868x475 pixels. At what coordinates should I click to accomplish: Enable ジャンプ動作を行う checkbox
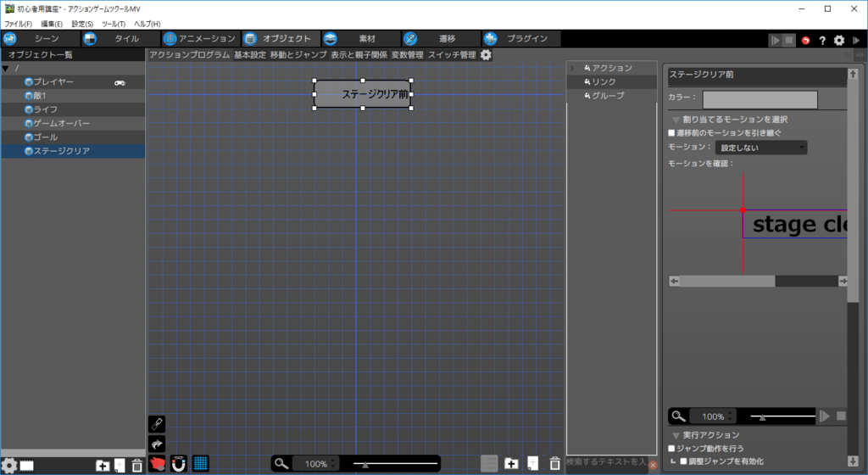(x=671, y=449)
